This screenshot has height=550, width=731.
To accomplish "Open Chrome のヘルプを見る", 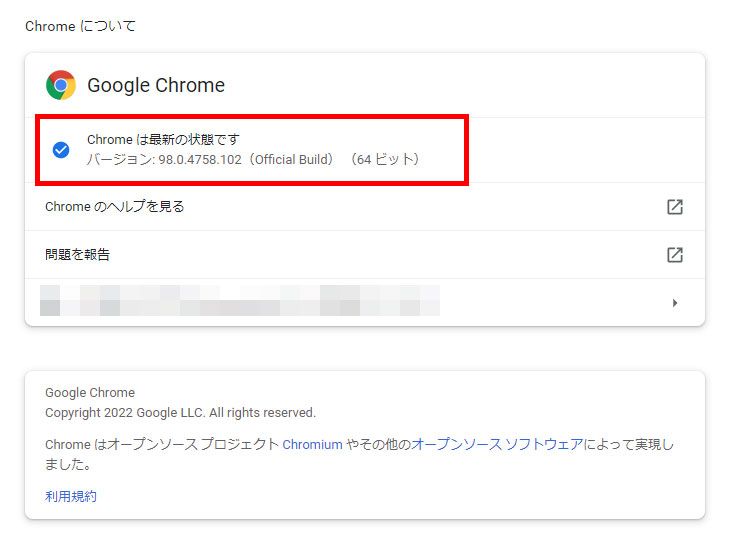I will (x=365, y=206).
